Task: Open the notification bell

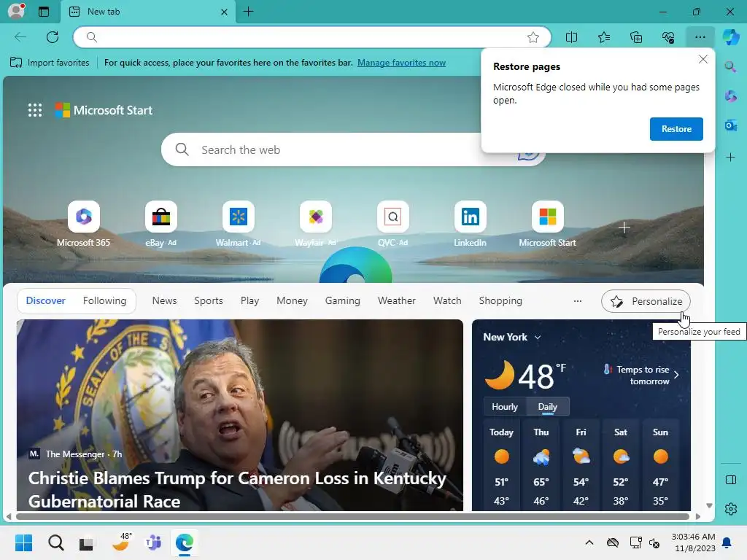Action: (x=727, y=542)
